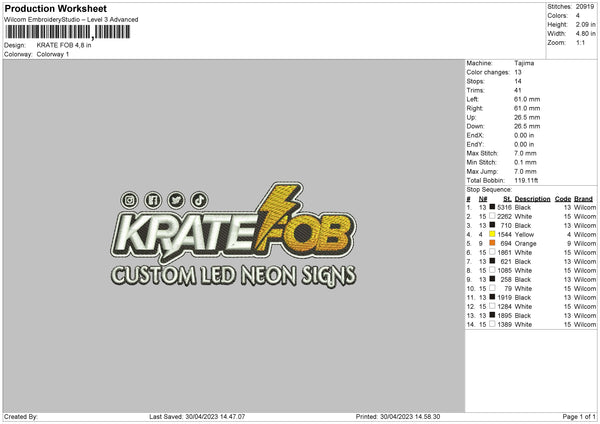This screenshot has width=600, height=424.
Task: Click the Zoom value 1:1
Action: pyautogui.click(x=580, y=42)
